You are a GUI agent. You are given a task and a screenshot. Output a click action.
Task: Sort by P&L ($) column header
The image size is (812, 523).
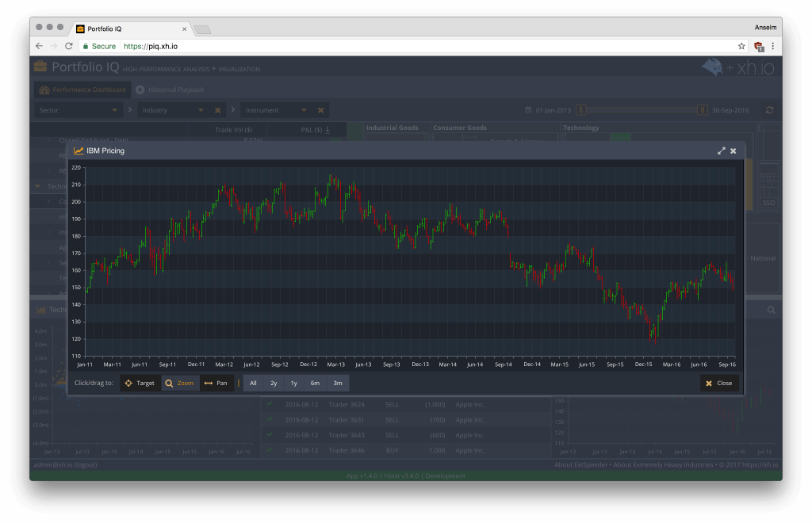coord(315,130)
